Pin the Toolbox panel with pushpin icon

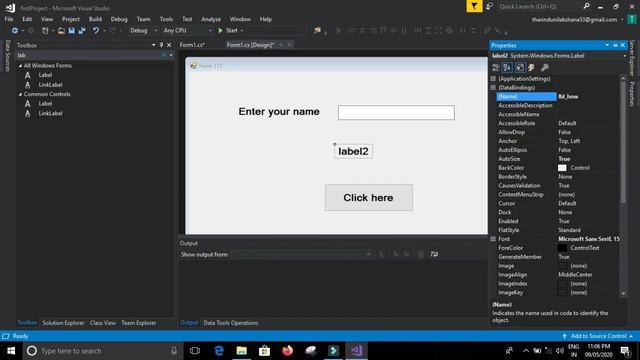pyautogui.click(x=161, y=45)
